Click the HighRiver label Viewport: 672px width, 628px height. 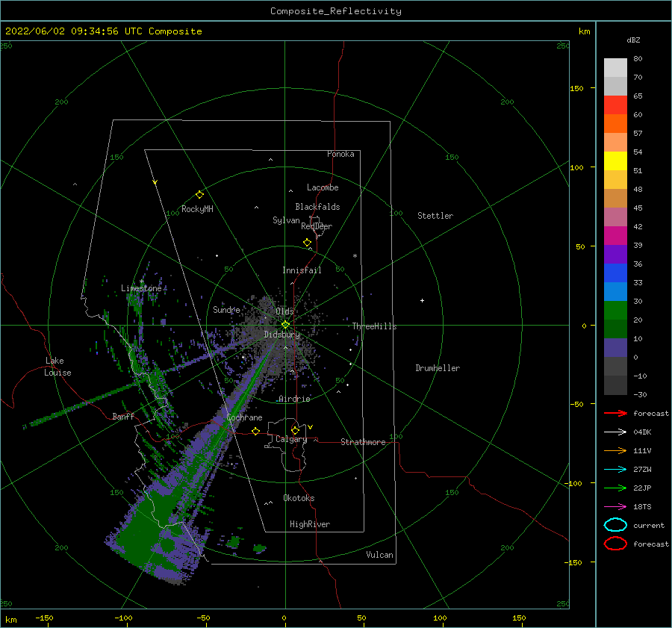310,524
